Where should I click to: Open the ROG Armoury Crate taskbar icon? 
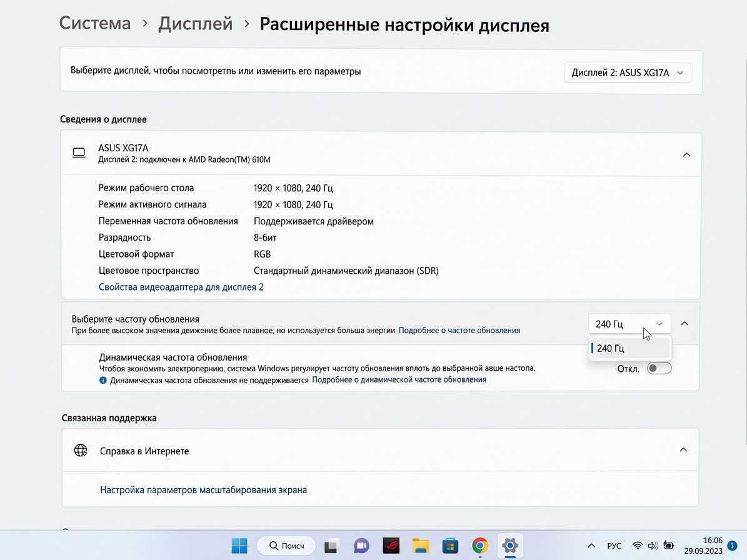[391, 546]
